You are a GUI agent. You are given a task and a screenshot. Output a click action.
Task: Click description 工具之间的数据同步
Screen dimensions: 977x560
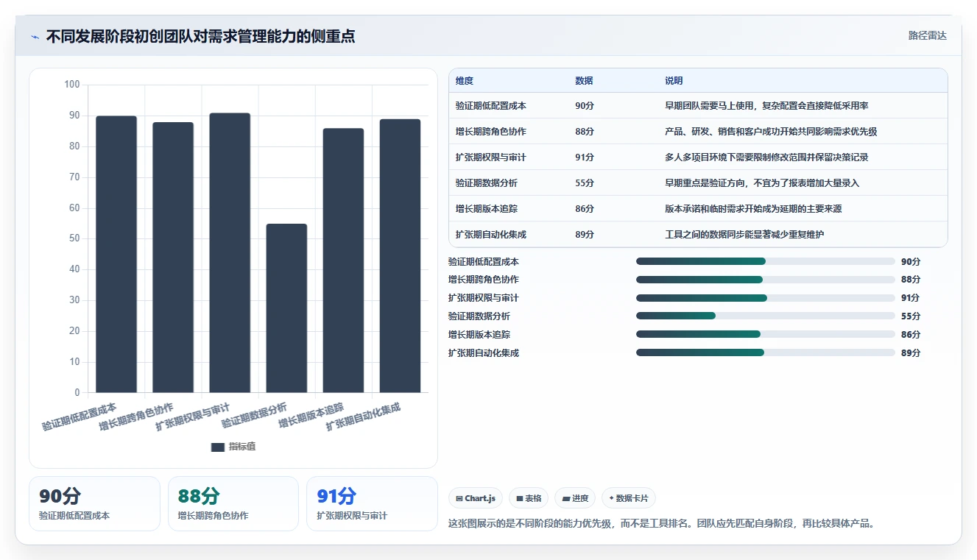(744, 235)
